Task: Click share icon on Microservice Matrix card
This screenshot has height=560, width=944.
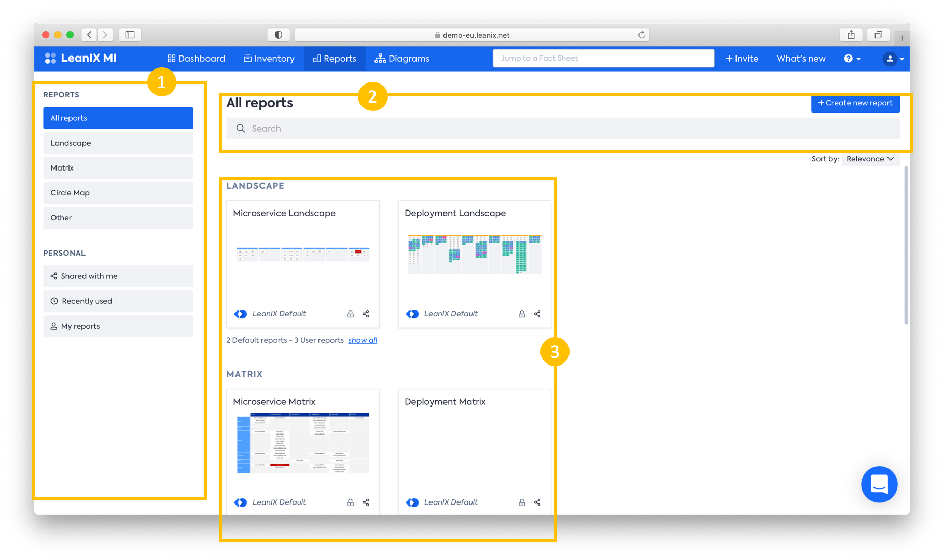Action: (x=366, y=502)
